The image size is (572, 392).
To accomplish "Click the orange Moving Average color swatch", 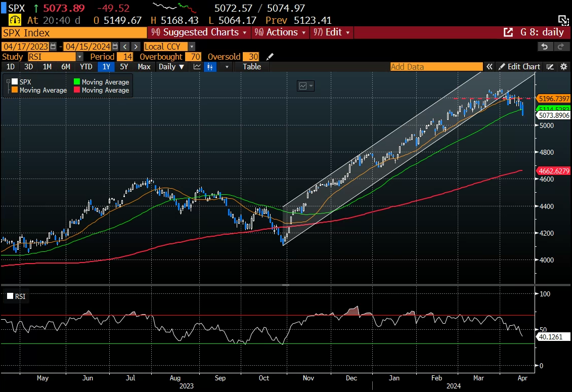I will [x=15, y=90].
